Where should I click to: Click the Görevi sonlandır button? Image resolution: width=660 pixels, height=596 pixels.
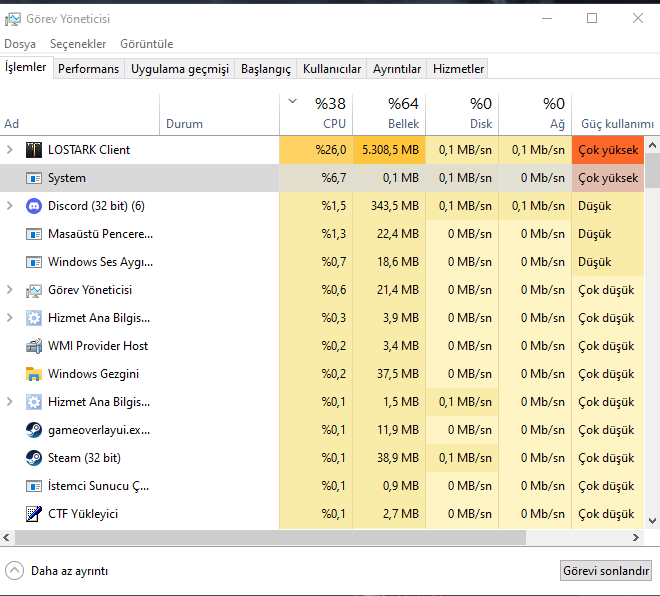click(x=606, y=571)
